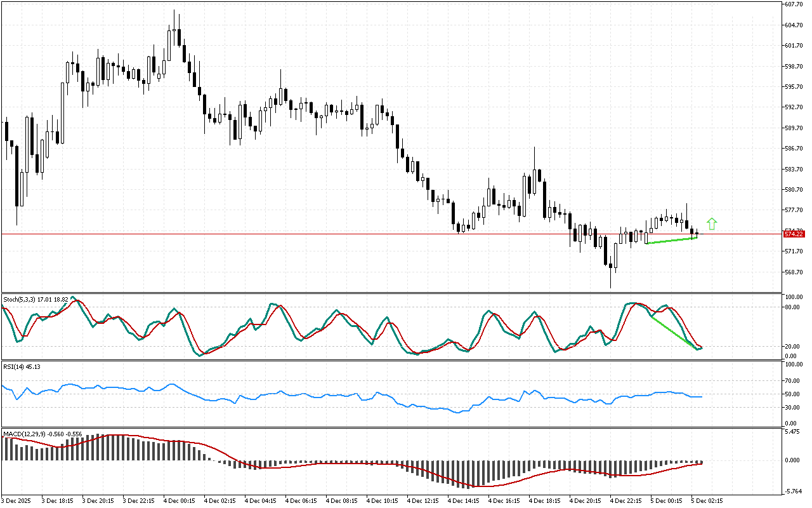Viewport: 812px width, 508px height.
Task: Click the red 574.22 current price tag
Action: [794, 234]
